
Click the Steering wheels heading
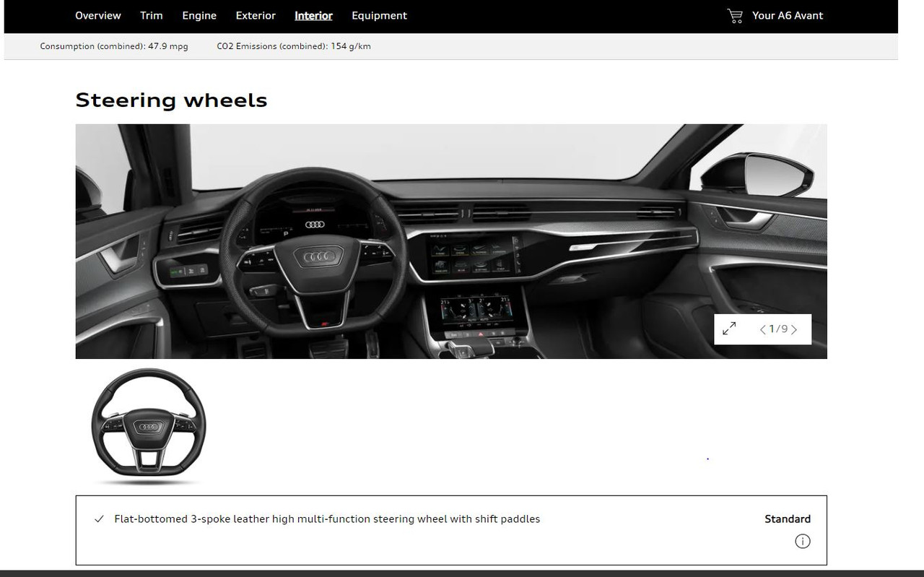coord(171,100)
